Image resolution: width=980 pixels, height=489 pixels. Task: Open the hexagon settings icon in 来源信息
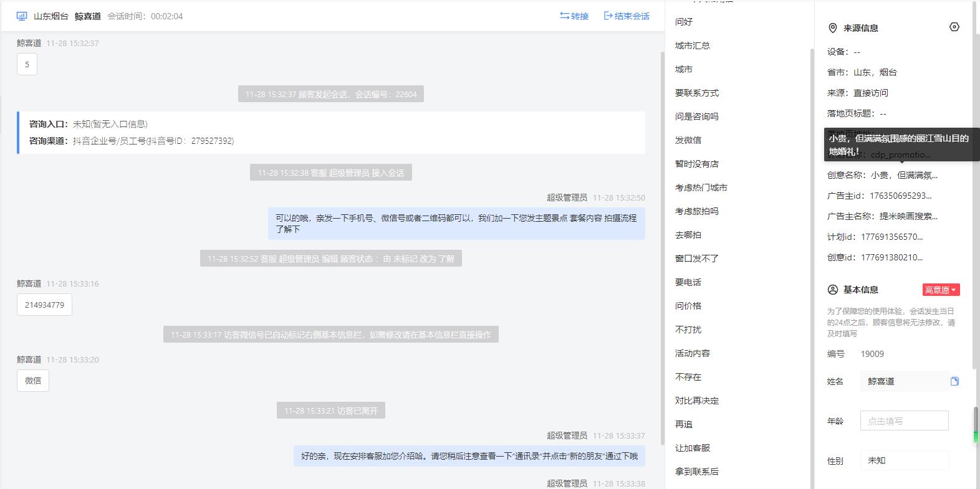coord(954,27)
